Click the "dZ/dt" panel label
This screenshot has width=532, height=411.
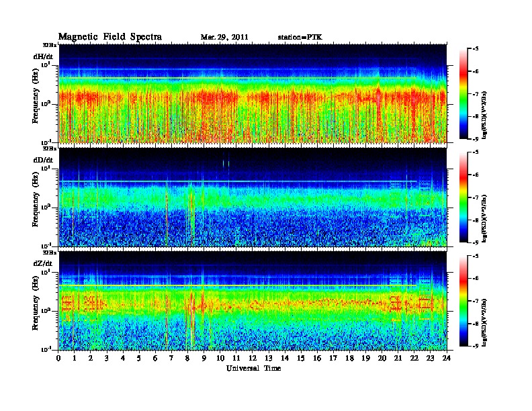coord(43,263)
